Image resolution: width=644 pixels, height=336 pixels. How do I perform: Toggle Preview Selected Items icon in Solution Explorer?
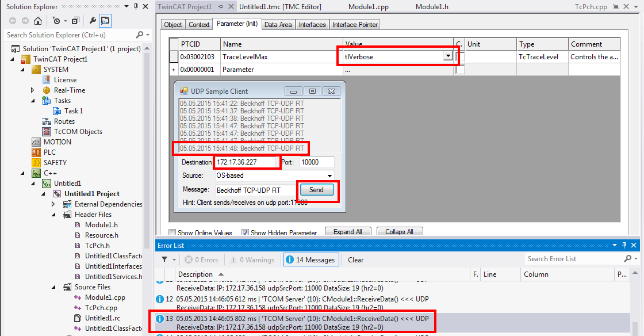(105, 21)
